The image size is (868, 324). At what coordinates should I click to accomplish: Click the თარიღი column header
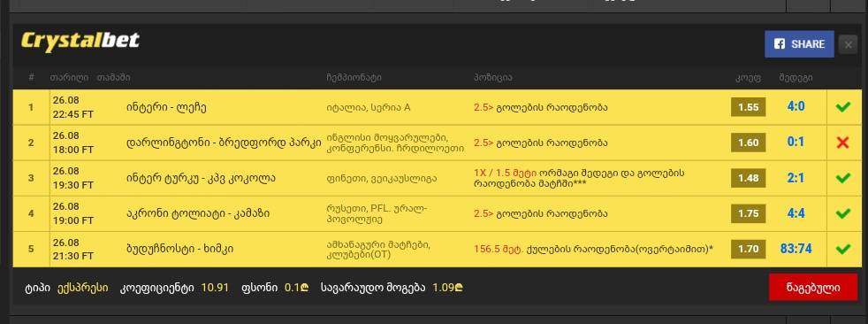[x=69, y=78]
